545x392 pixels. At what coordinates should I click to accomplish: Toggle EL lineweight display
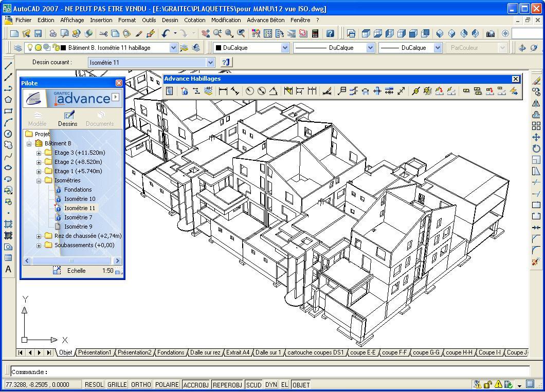[x=285, y=385]
